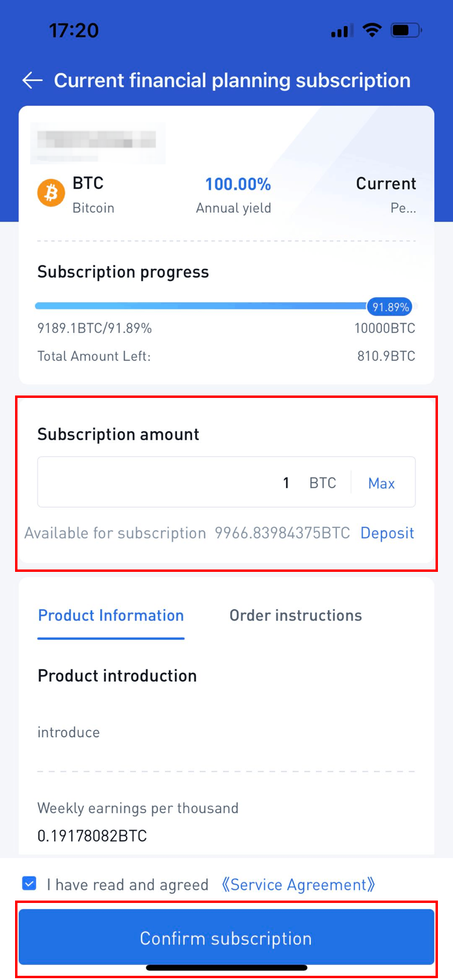453x980 pixels.
Task: Tap the clock showing 17:20
Action: (x=72, y=30)
